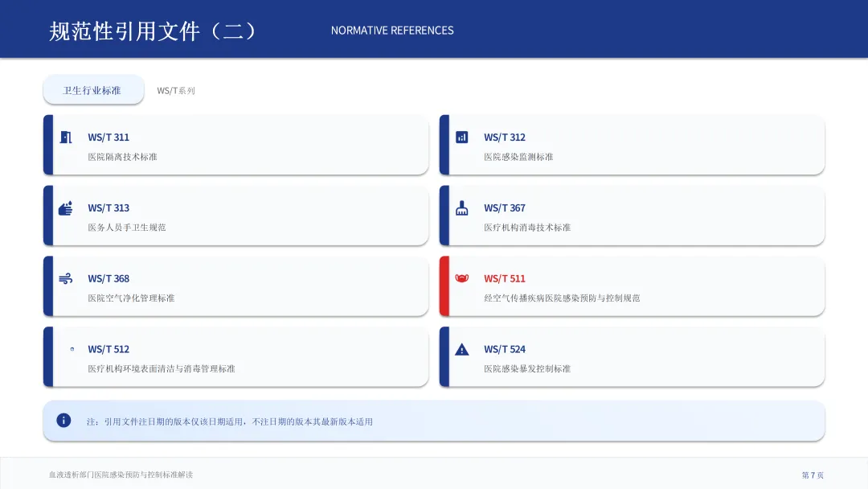Select 医疗机构环境表面清洁与消毒管理标准 text

tap(162, 369)
